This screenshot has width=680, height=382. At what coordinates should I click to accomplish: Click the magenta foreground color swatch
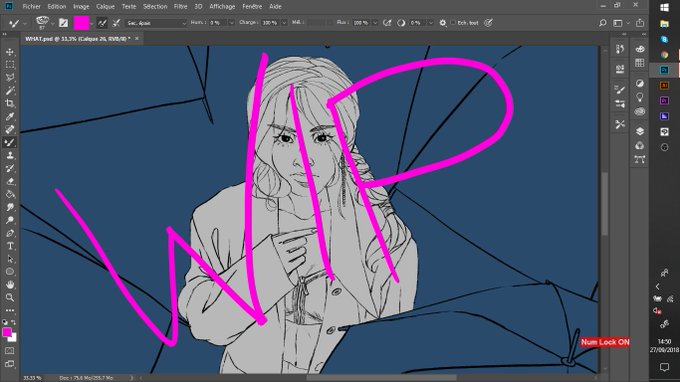click(7, 332)
